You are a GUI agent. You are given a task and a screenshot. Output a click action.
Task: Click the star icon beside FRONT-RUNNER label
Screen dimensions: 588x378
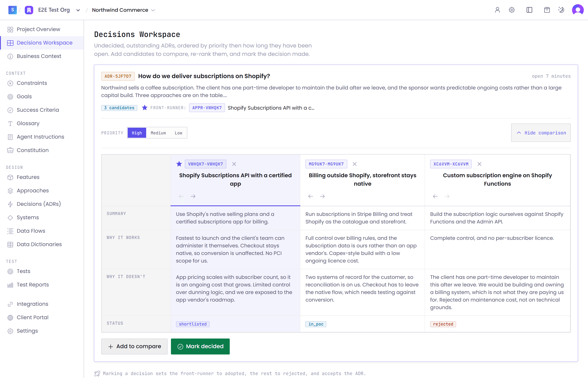pyautogui.click(x=145, y=108)
